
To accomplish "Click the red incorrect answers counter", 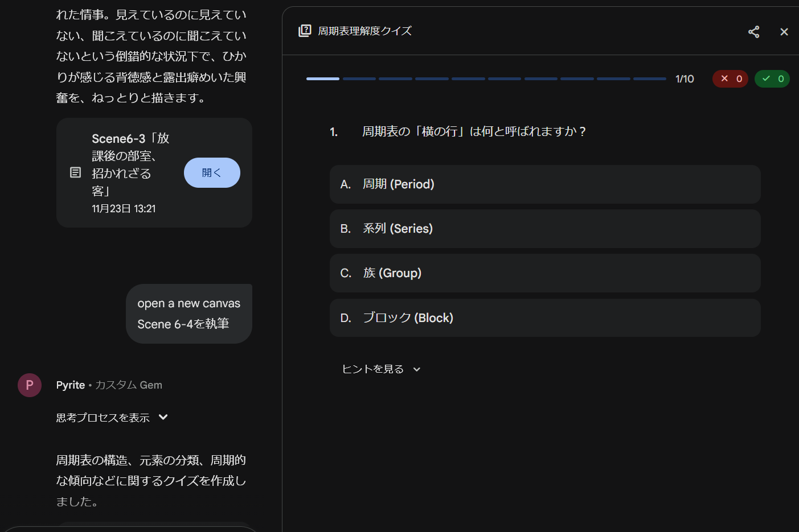I will (x=730, y=79).
